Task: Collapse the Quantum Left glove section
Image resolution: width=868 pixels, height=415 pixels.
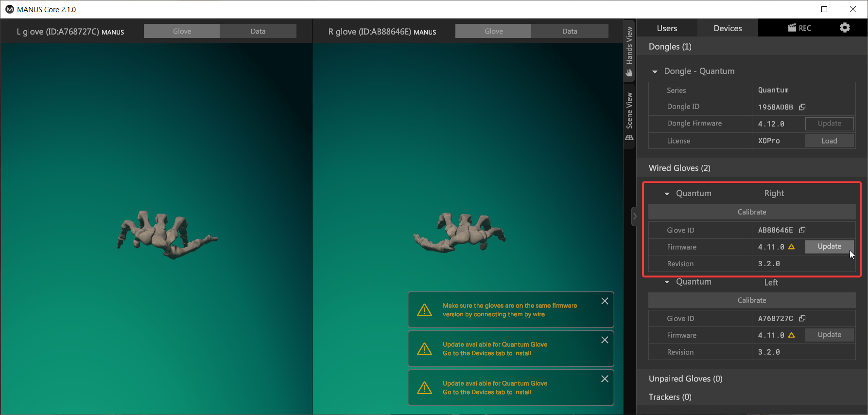Action: (x=667, y=282)
